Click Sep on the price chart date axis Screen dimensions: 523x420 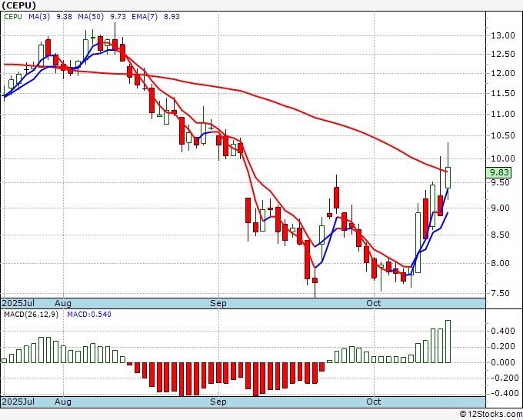click(x=218, y=303)
